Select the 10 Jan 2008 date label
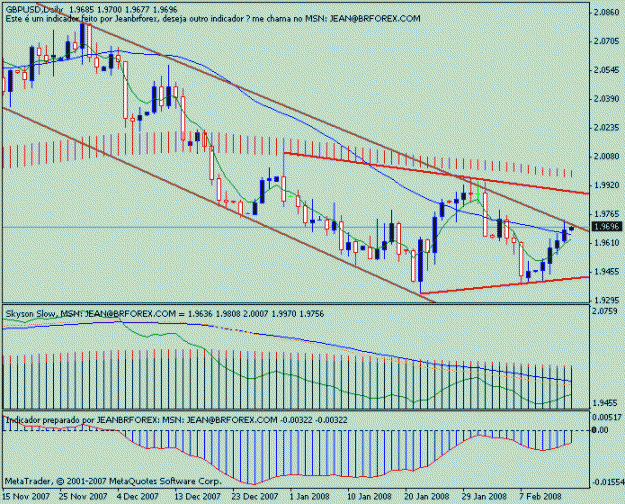 (x=369, y=496)
